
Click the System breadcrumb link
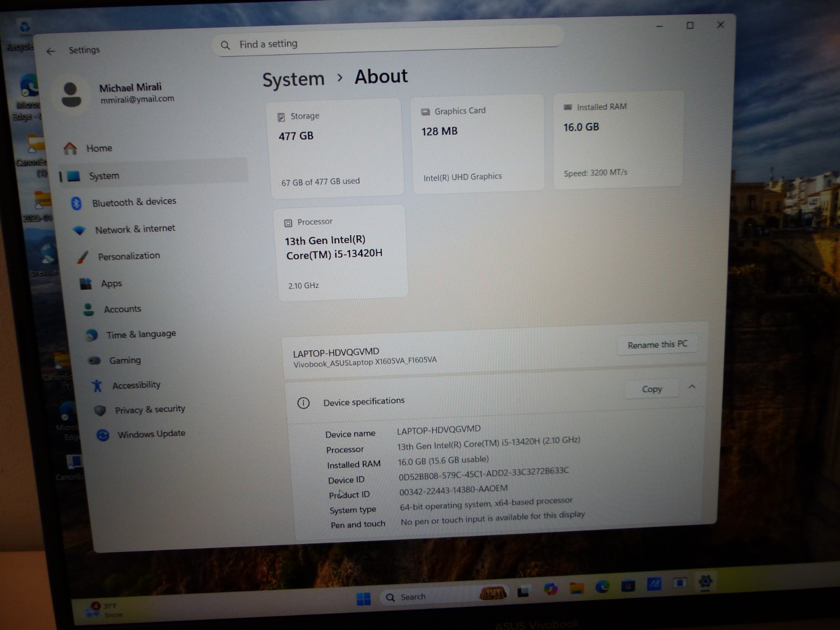pyautogui.click(x=293, y=80)
